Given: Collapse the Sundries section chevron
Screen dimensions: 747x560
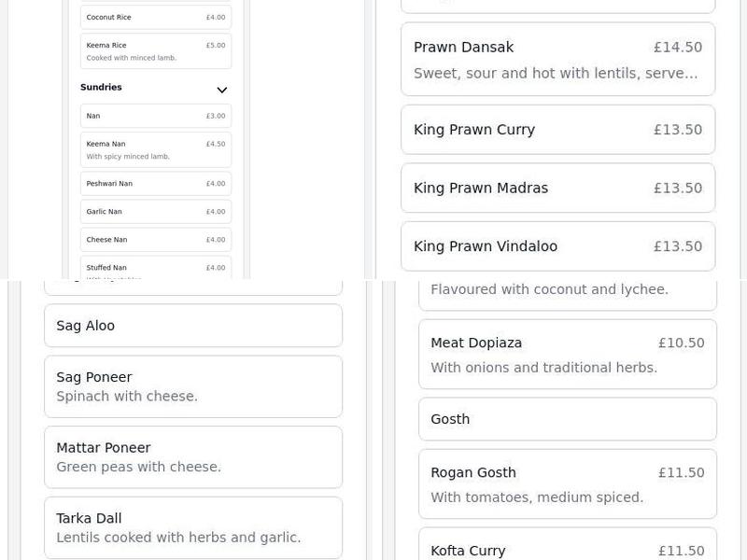Looking at the screenshot, I should pos(221,91).
